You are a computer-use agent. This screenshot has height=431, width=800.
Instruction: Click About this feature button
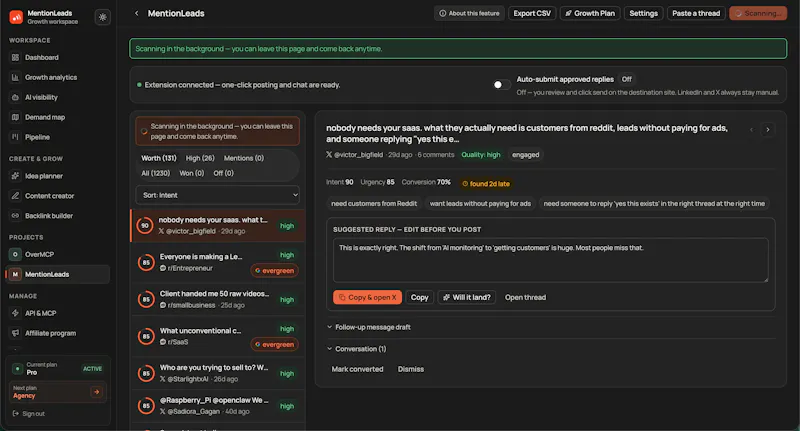coord(469,13)
